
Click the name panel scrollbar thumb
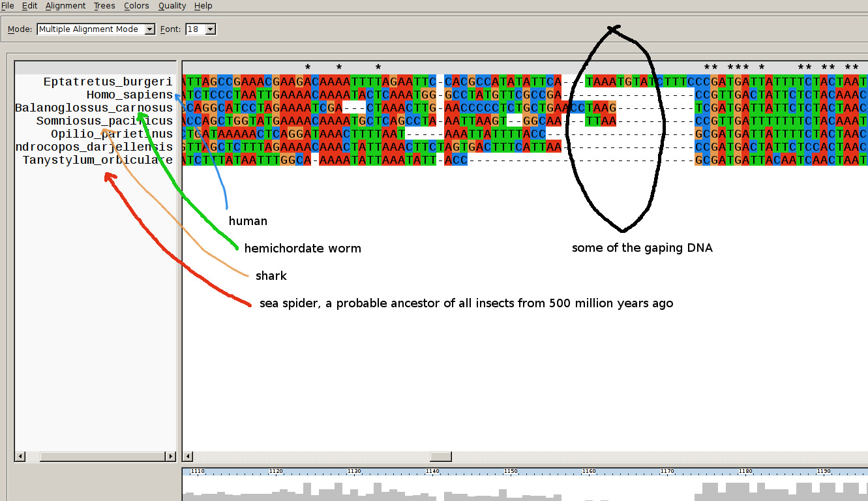tap(103, 457)
